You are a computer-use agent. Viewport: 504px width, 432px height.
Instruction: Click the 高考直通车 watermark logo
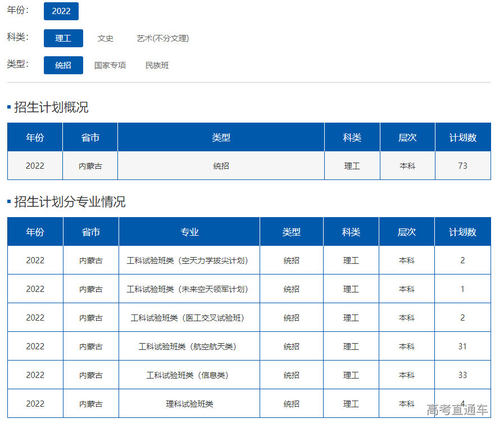pos(456,410)
